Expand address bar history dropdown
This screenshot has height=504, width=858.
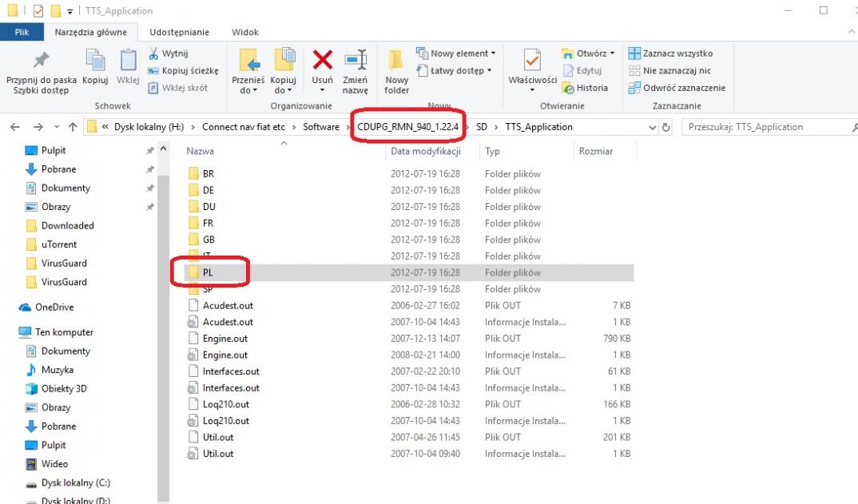tap(652, 127)
